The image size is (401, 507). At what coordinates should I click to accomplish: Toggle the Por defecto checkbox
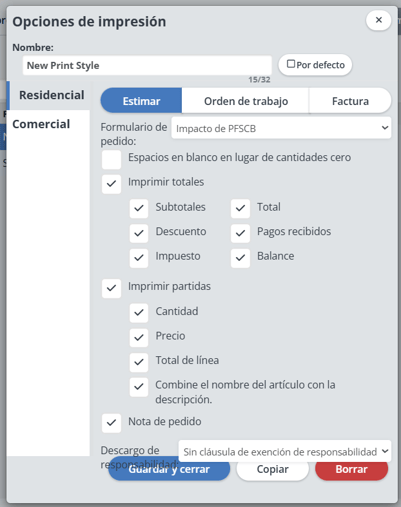point(291,64)
